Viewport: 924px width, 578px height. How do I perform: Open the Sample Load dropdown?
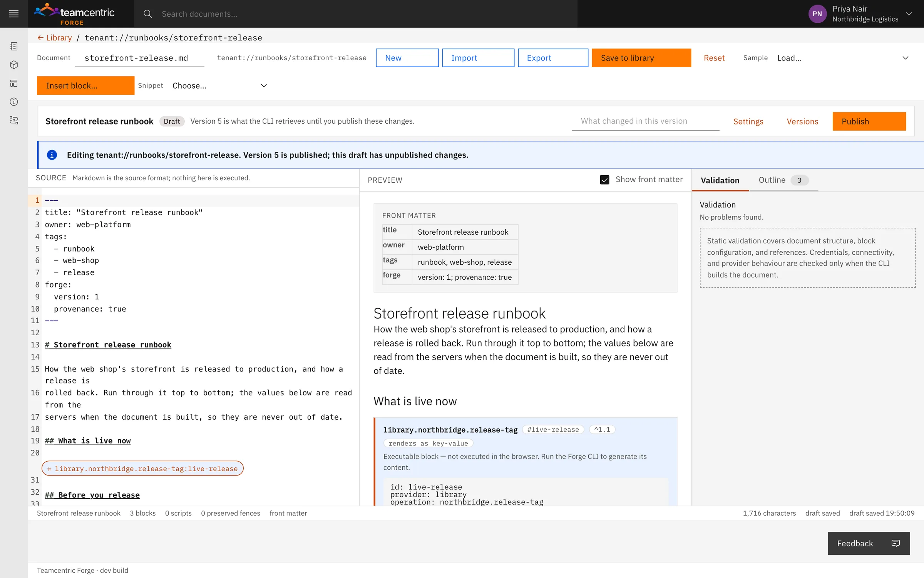tap(842, 58)
